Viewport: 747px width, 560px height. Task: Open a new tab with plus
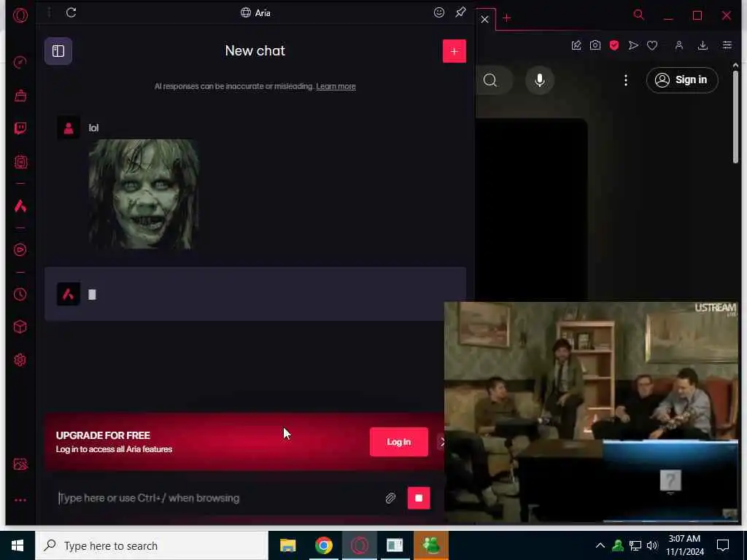[x=507, y=18]
